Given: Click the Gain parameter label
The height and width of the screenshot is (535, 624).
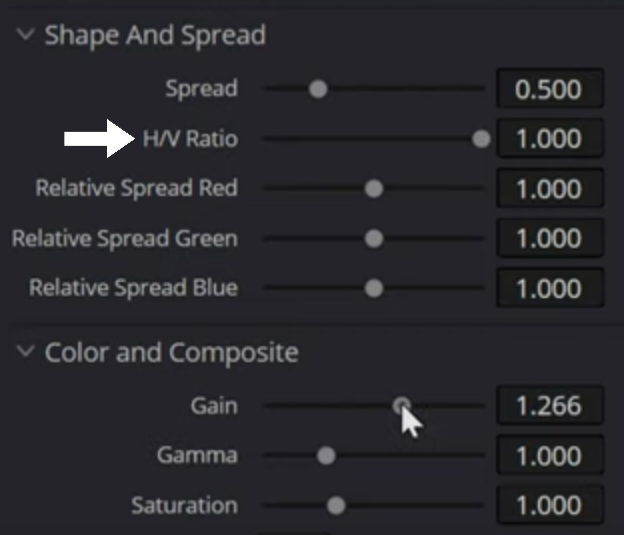Looking at the screenshot, I should [x=214, y=406].
